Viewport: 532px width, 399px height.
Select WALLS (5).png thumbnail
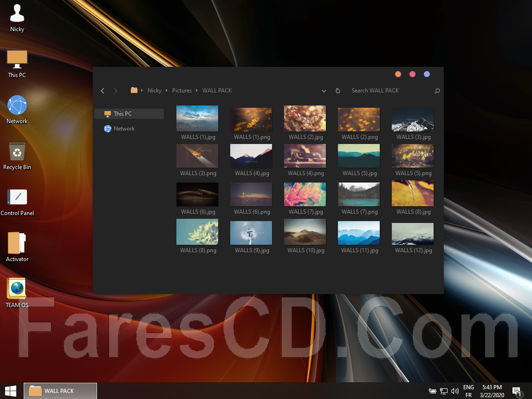413,156
